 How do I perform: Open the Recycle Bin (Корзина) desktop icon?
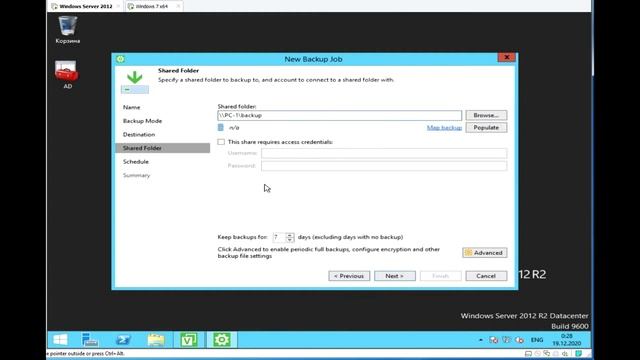click(67, 29)
